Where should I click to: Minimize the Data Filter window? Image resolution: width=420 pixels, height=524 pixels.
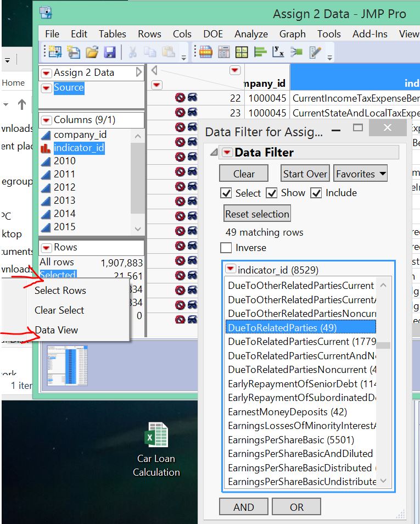(336, 130)
